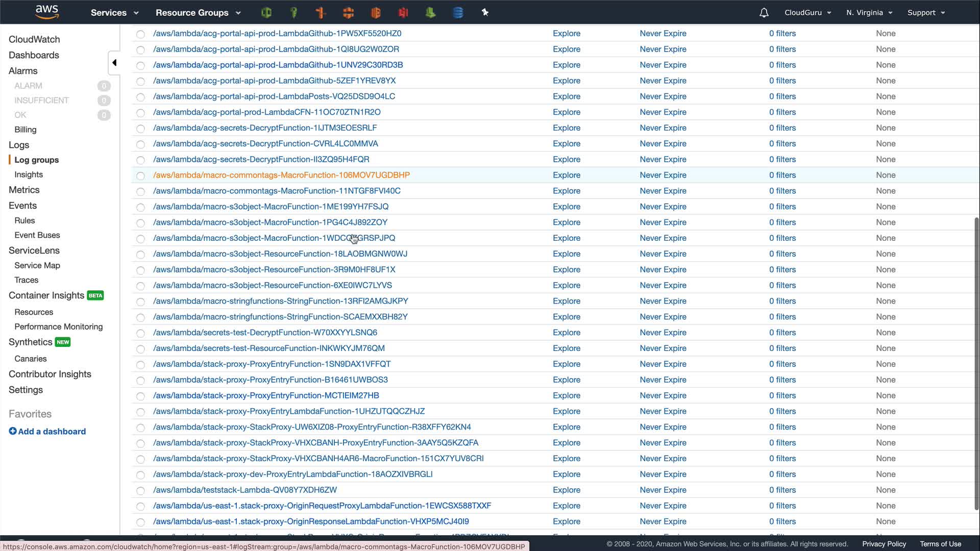The width and height of the screenshot is (980, 551).
Task: Select radio for macro-commontags-MacroFunction-106MOV7UGDBHP log group
Action: [140, 176]
